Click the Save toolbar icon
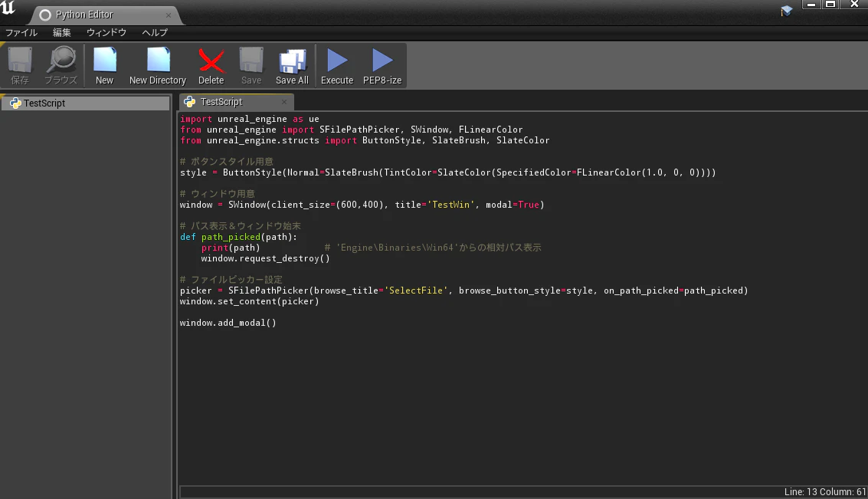 tap(251, 65)
